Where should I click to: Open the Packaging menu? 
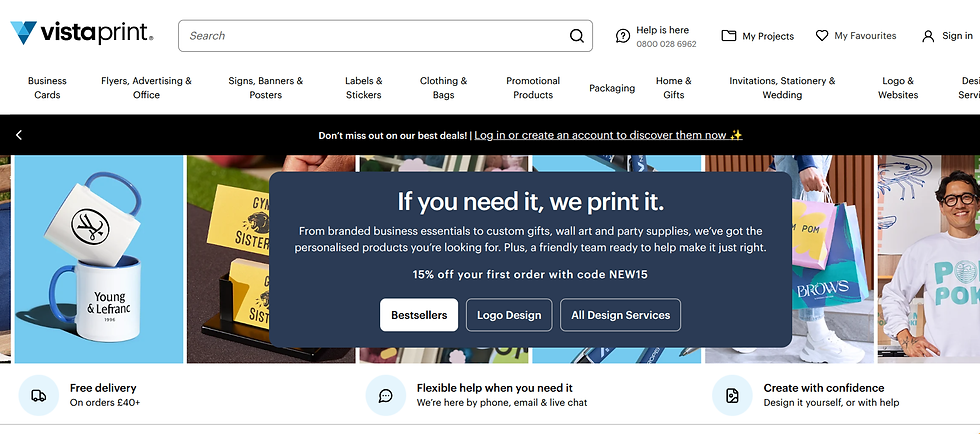(612, 88)
